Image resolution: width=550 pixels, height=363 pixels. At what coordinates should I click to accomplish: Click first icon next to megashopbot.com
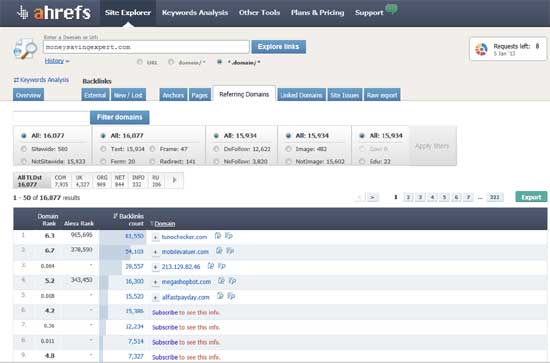221,281
